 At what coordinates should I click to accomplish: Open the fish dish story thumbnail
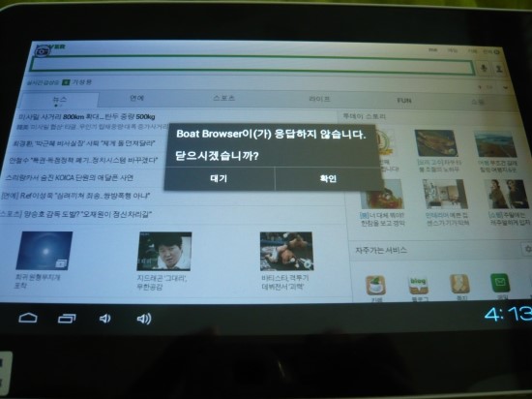(x=436, y=143)
